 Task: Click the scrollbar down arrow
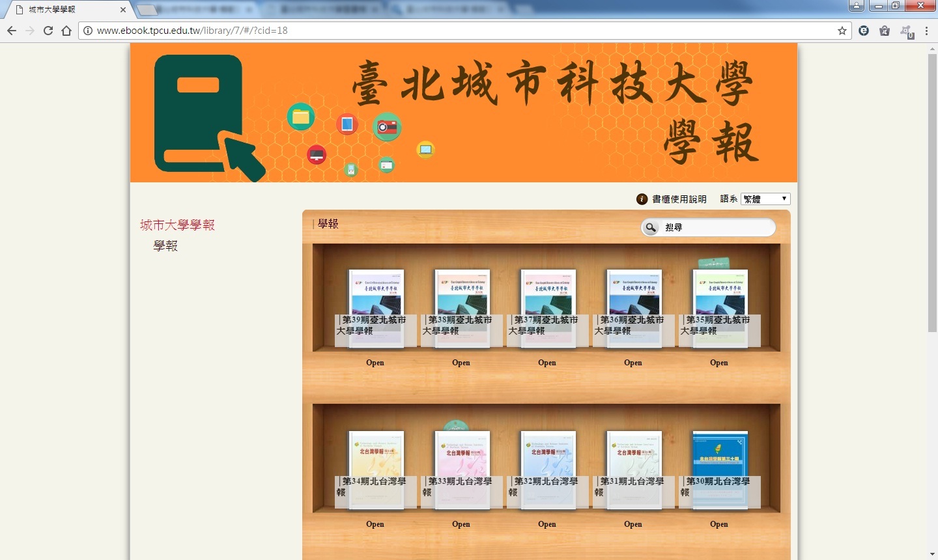[x=932, y=555]
